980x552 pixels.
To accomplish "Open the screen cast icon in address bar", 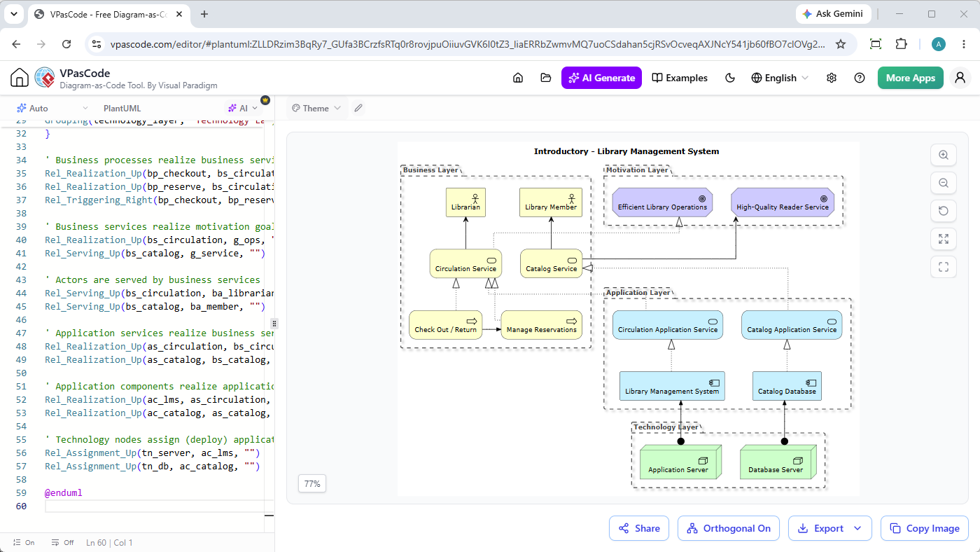I will pyautogui.click(x=875, y=44).
